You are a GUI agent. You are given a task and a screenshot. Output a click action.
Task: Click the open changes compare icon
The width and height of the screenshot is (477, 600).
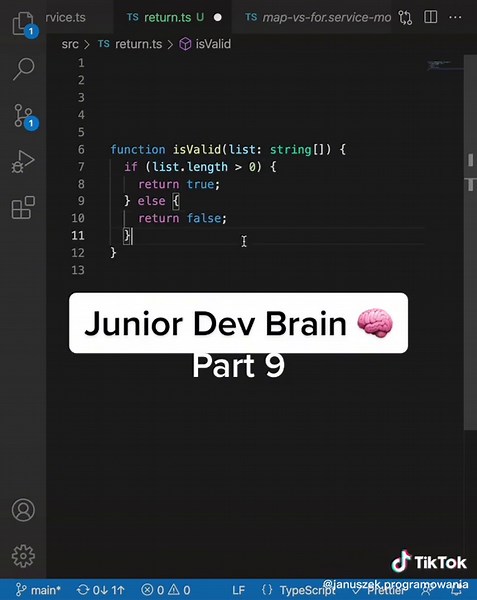point(405,18)
